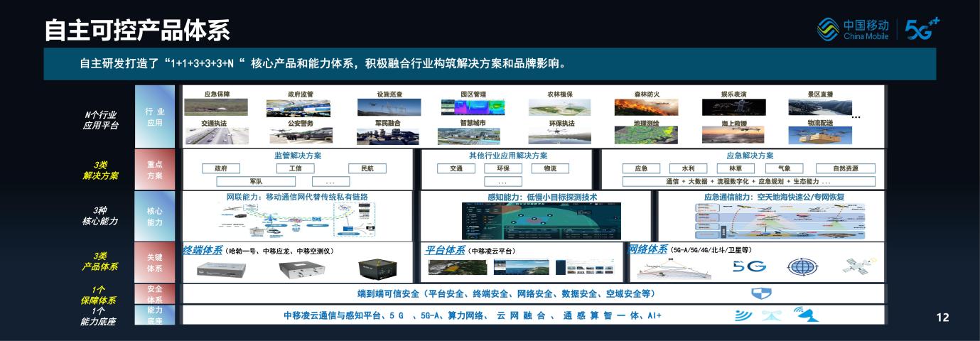Click the 监管解决方案 heading
The width and height of the screenshot is (980, 341).
pyautogui.click(x=298, y=156)
